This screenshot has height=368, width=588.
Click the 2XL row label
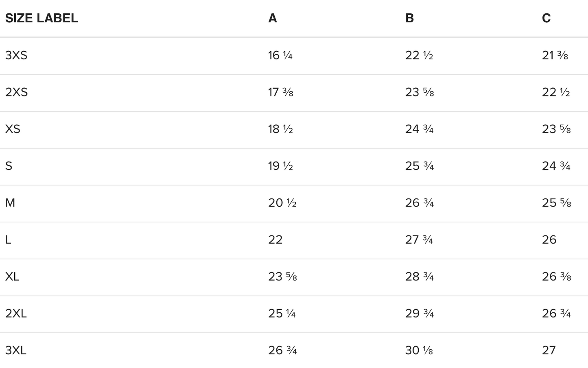(x=16, y=314)
